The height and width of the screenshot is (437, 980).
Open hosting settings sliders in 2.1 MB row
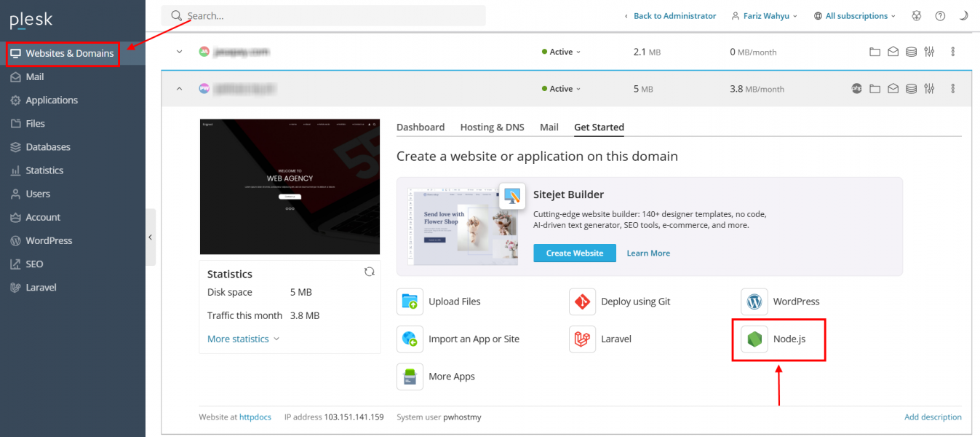[x=929, y=52]
